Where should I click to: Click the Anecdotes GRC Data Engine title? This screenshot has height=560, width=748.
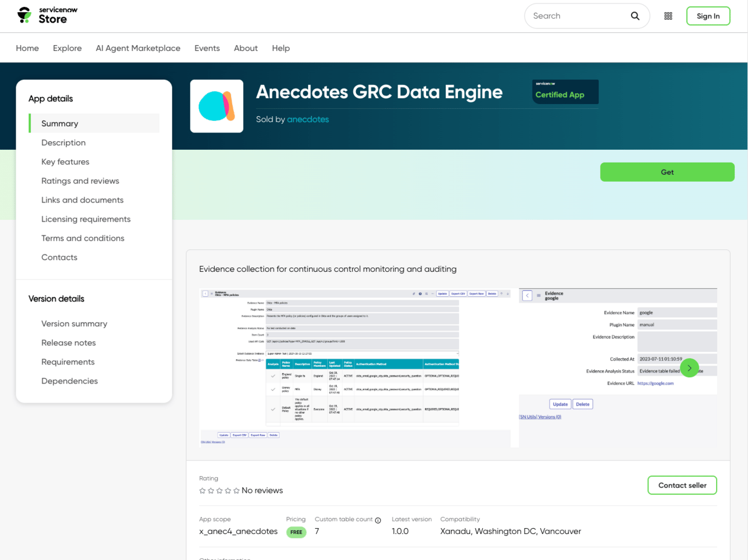click(379, 92)
